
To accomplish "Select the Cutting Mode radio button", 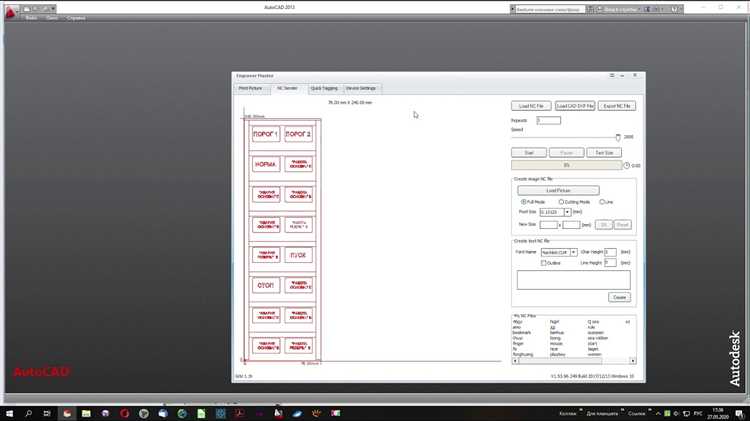I will (x=561, y=202).
